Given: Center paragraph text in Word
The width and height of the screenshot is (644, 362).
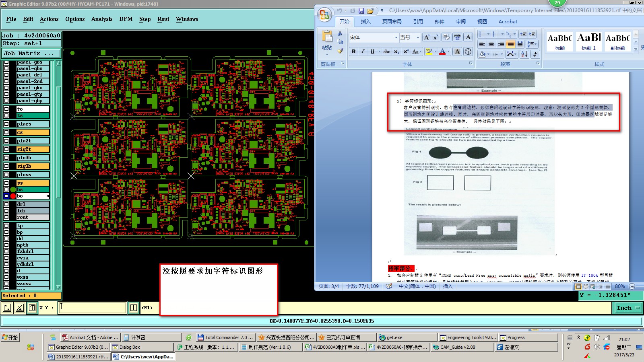Looking at the screenshot, I should (x=491, y=44).
